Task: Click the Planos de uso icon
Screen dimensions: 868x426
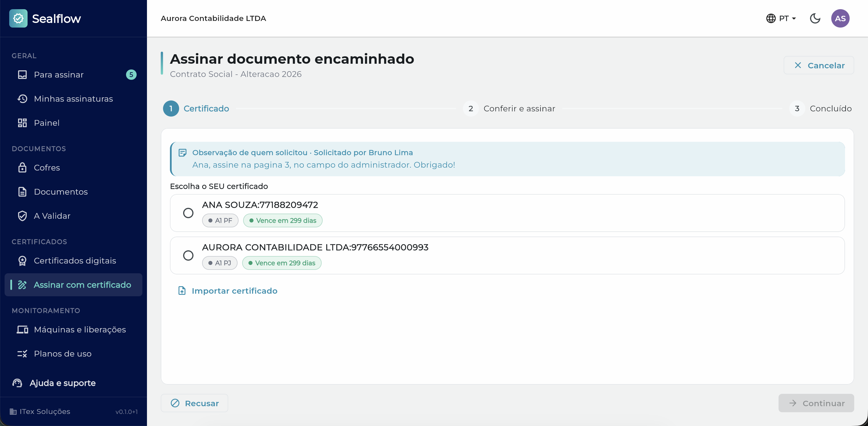Action: (x=22, y=354)
